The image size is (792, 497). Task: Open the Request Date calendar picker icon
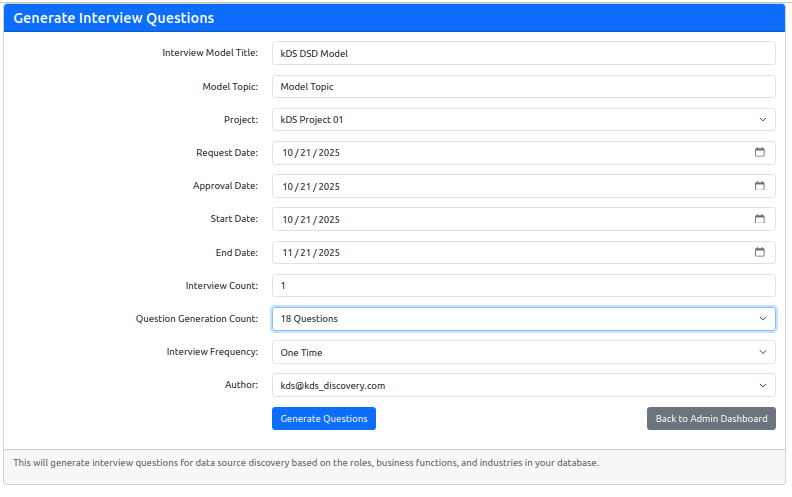(x=759, y=153)
